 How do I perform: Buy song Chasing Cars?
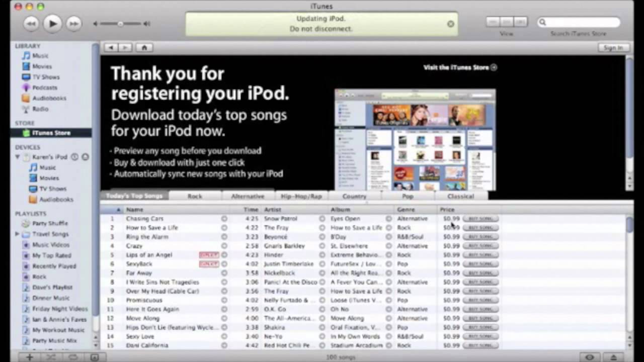[480, 219]
